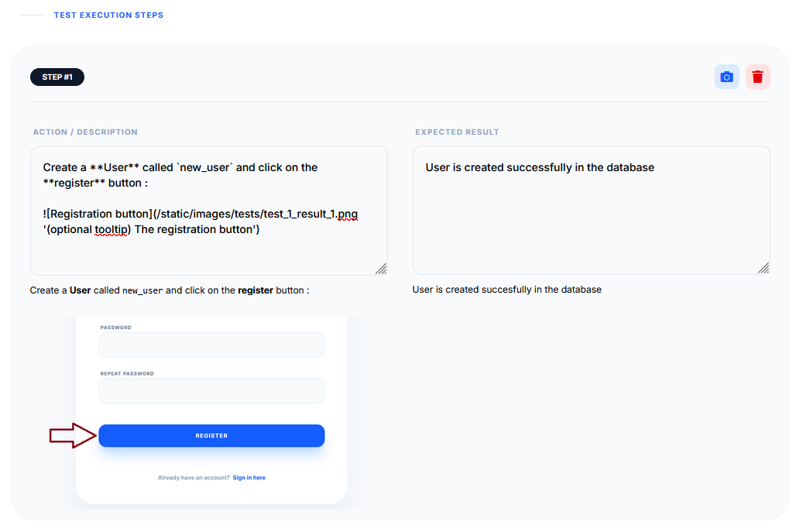Click the TEST EXECUTION STEPS heading
This screenshot has height=532, width=803.
(x=108, y=15)
